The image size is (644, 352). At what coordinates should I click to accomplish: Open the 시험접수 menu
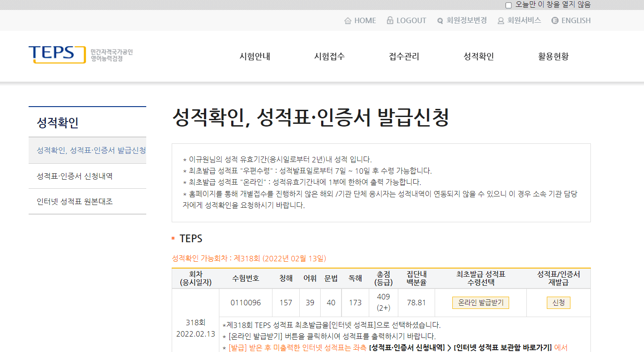329,57
